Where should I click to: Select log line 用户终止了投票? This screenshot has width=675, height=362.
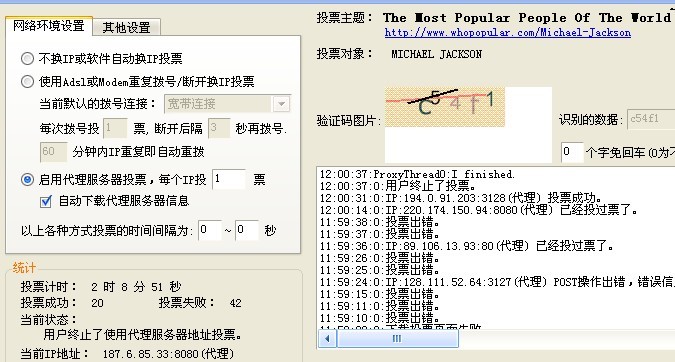point(398,186)
